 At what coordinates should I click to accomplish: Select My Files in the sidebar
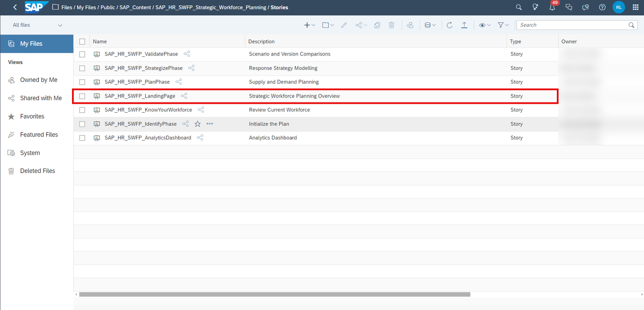click(x=37, y=44)
